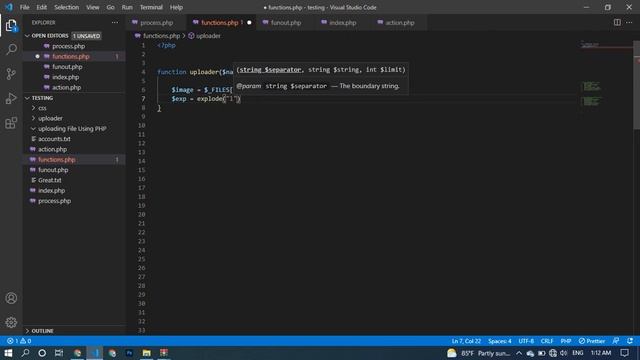
Task: Open File Explorer from taskbar
Action: coord(147,353)
